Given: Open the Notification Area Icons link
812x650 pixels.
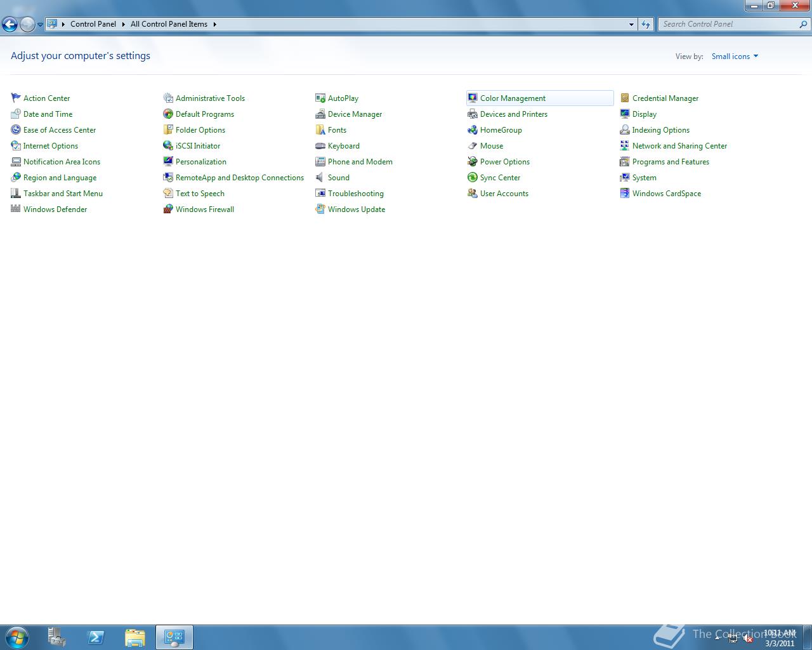Looking at the screenshot, I should [x=62, y=162].
